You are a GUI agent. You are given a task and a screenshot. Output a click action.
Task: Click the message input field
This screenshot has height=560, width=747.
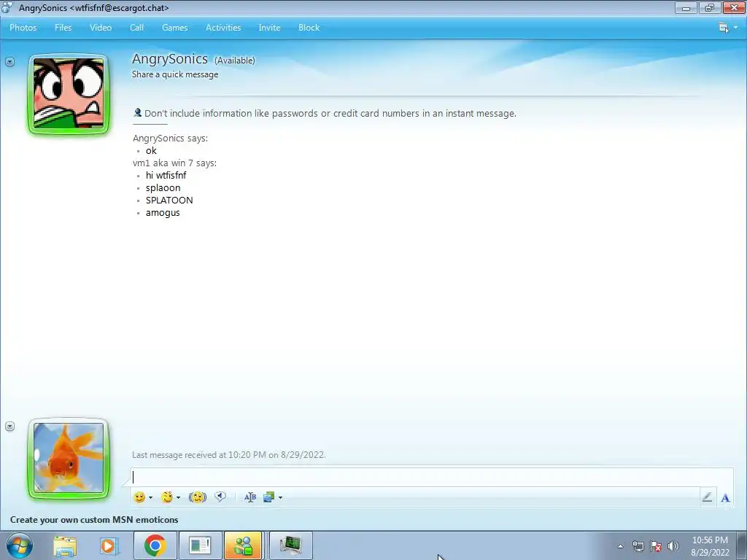pos(431,477)
